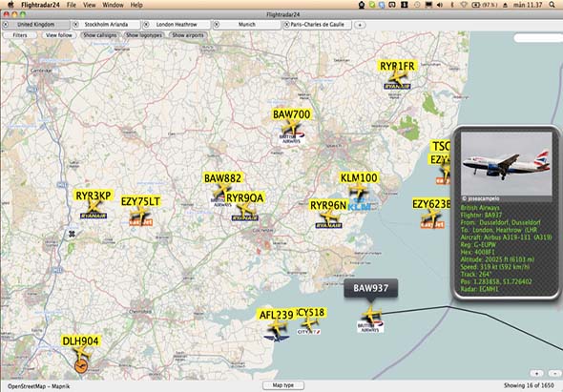Image resolution: width=563 pixels, height=392 pixels.
Task: Open the File menu
Action: 72,5
